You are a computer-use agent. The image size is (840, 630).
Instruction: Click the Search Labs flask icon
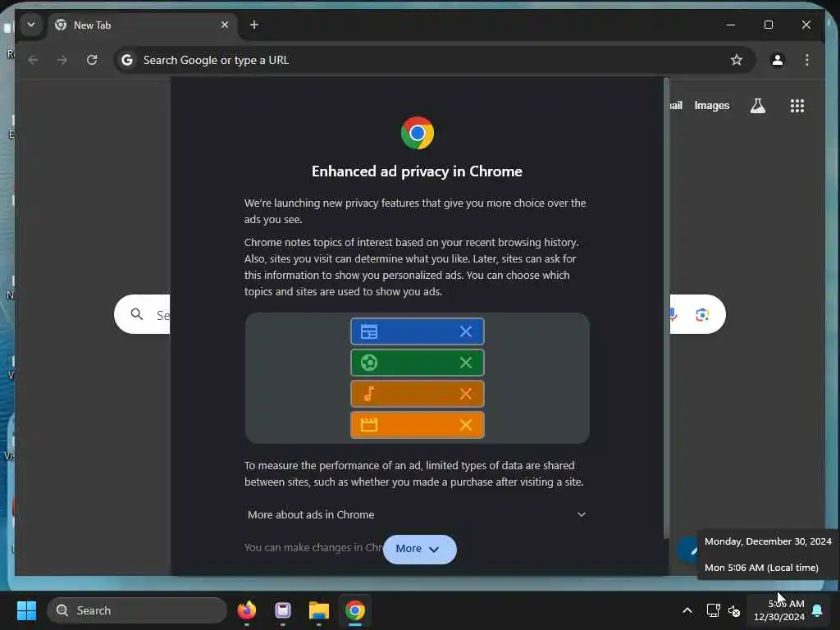pos(757,106)
